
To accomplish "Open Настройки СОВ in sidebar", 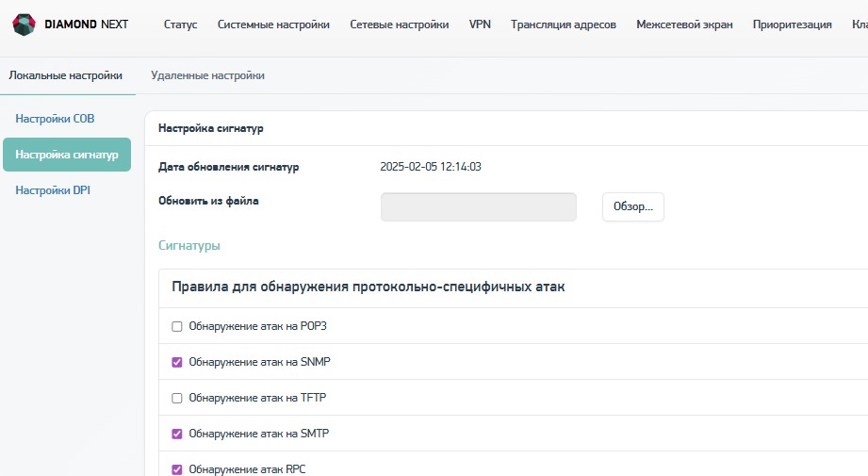I will point(55,119).
